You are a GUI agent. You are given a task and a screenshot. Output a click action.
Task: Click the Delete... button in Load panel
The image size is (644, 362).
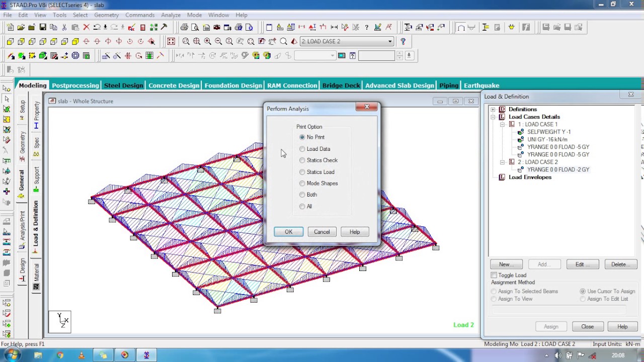coord(621,264)
